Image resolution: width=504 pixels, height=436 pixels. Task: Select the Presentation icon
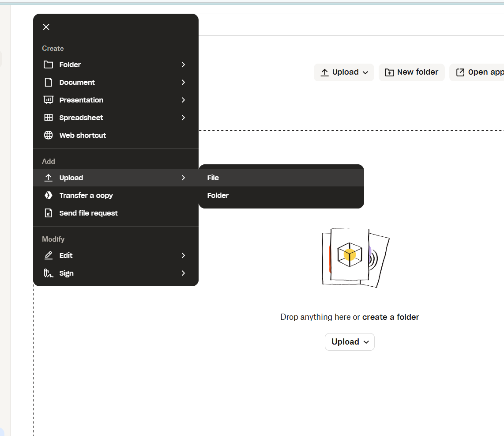click(49, 100)
